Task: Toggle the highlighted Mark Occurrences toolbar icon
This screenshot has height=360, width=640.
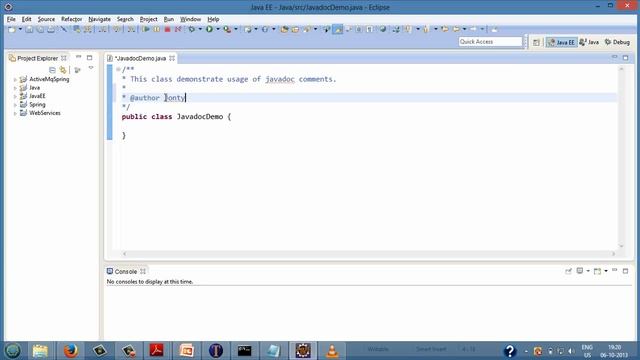Action: (338, 29)
